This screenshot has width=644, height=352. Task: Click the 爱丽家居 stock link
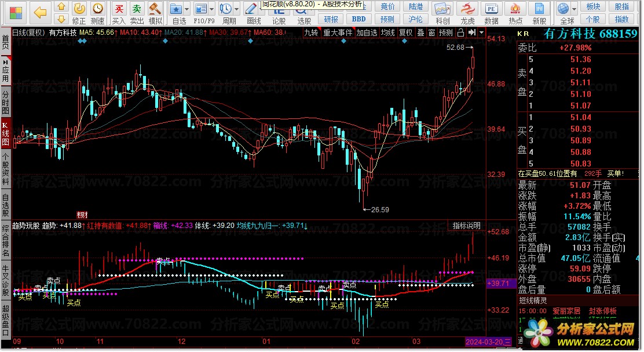566,311
